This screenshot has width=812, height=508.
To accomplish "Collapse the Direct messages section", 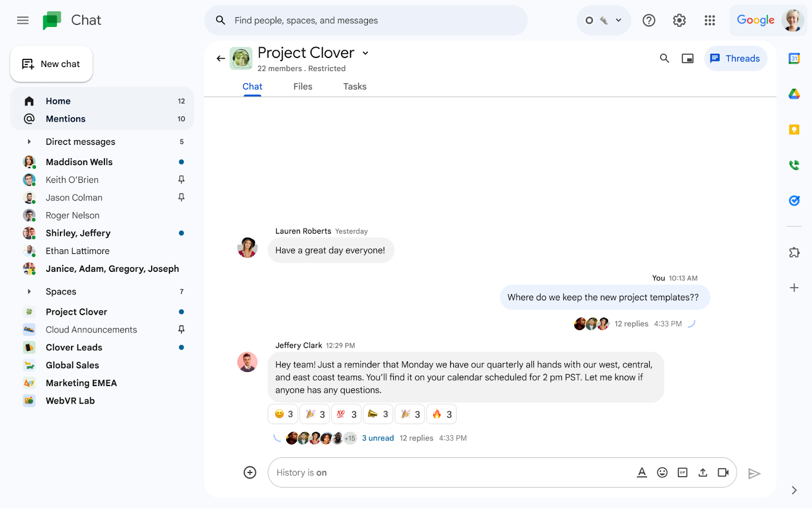I will click(x=29, y=142).
